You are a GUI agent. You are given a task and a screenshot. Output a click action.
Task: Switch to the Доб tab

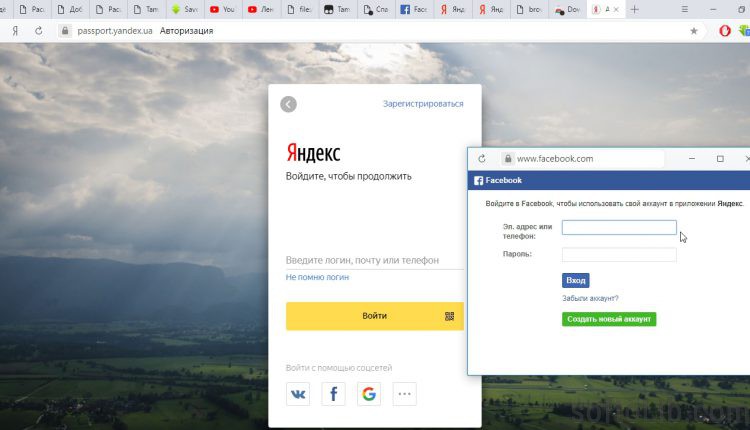pos(70,9)
